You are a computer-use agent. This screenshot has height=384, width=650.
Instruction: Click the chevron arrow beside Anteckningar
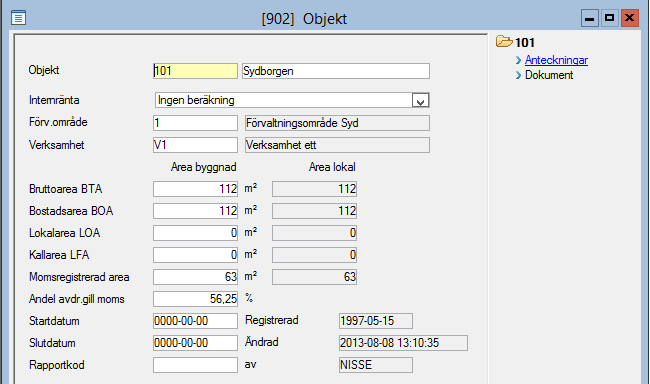pos(518,61)
